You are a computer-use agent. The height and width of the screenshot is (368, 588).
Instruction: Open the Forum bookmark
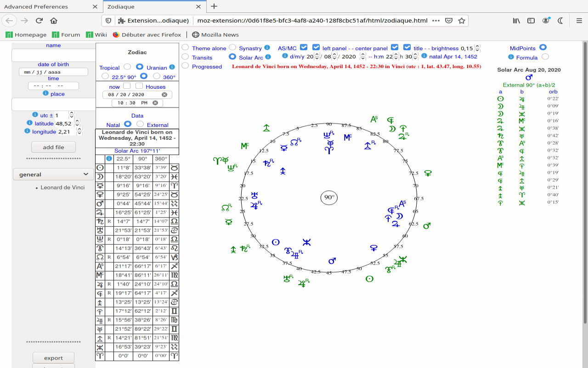click(x=66, y=34)
